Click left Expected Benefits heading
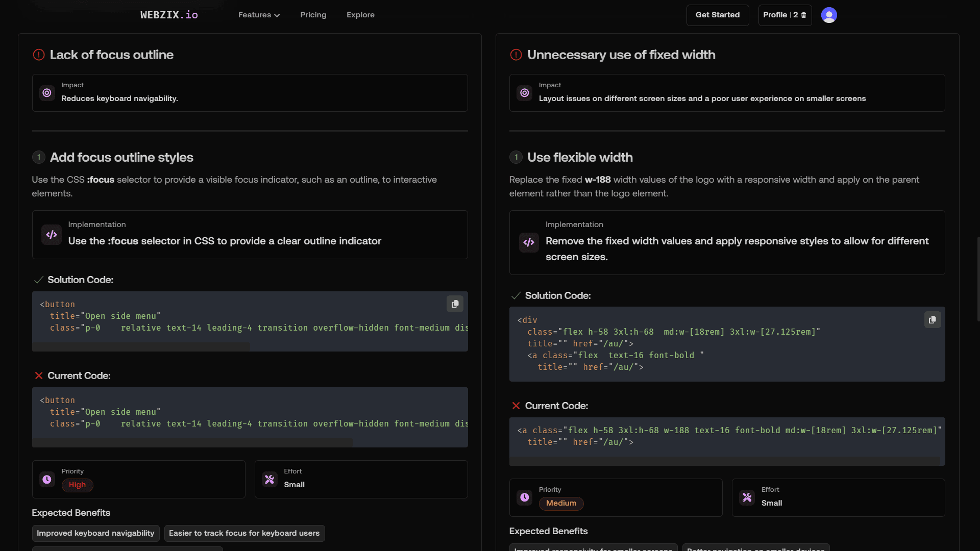The height and width of the screenshot is (551, 980). [x=71, y=513]
